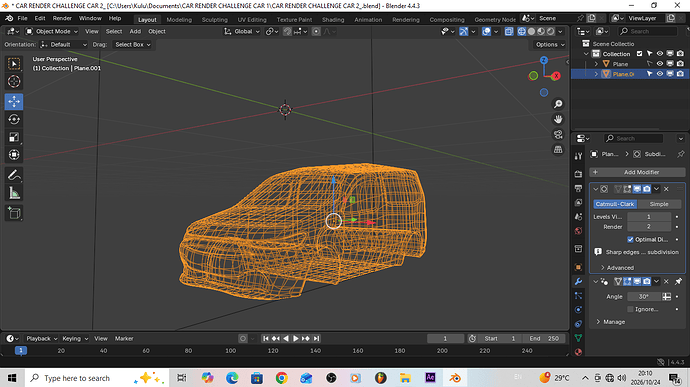The width and height of the screenshot is (690, 387).
Task: Switch to rendered viewport shading
Action: pyautogui.click(x=551, y=31)
